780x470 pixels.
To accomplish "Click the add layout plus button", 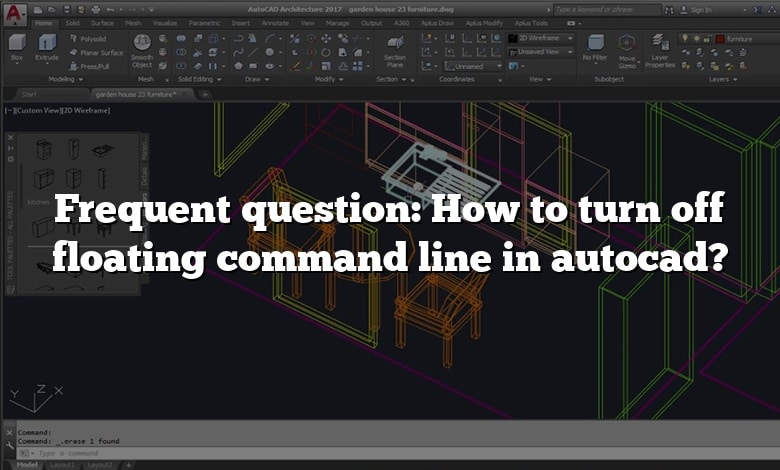I will [128, 465].
